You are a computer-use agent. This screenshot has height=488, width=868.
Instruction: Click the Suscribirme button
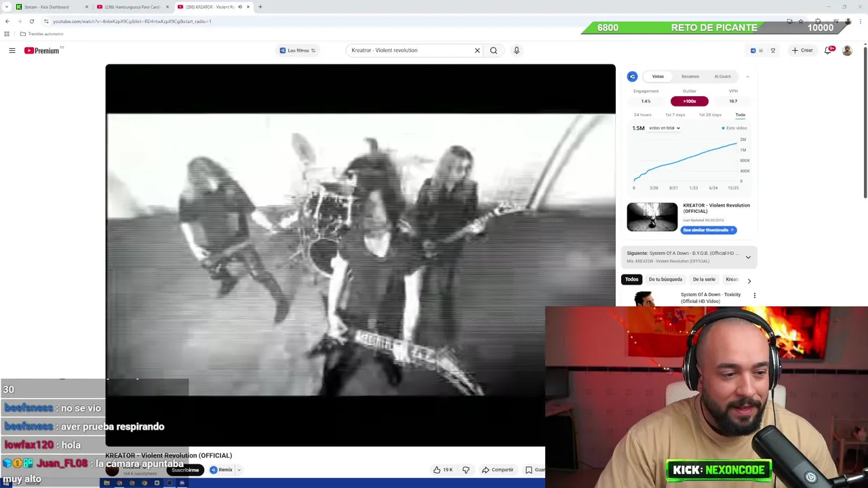coord(184,470)
